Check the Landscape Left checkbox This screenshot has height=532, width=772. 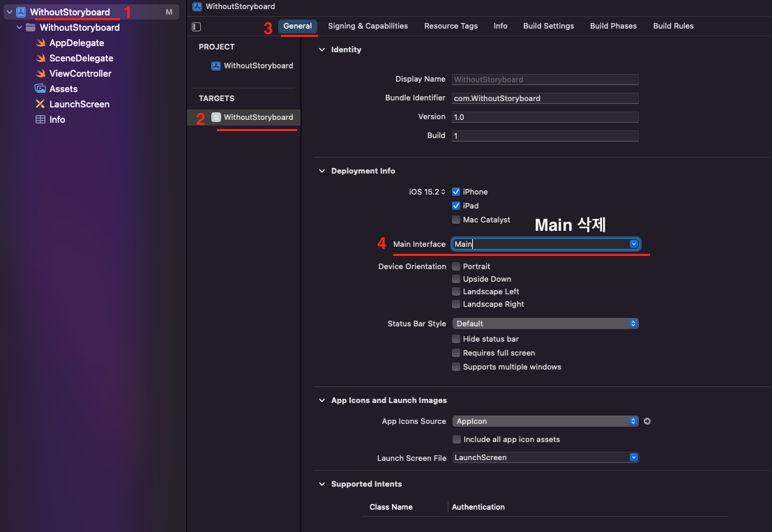456,291
